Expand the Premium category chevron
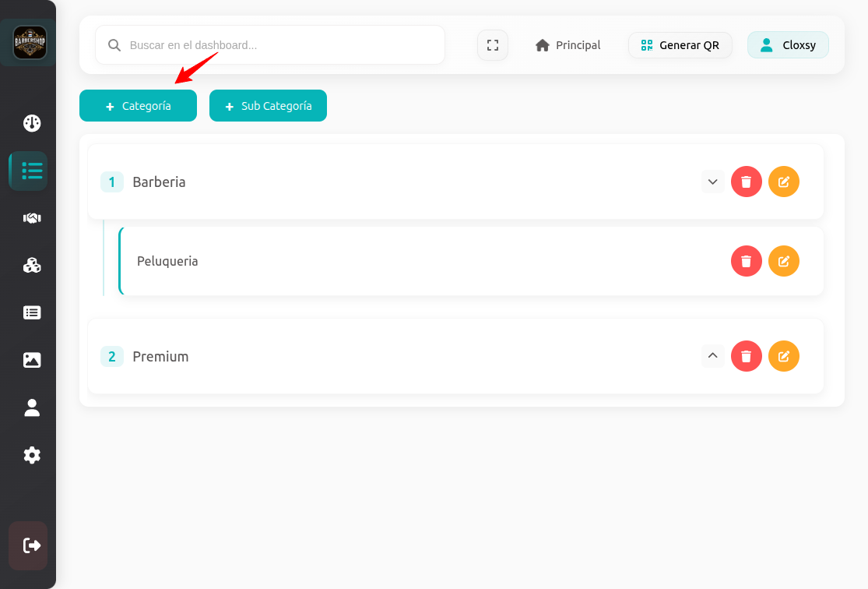This screenshot has height=589, width=868. point(712,356)
